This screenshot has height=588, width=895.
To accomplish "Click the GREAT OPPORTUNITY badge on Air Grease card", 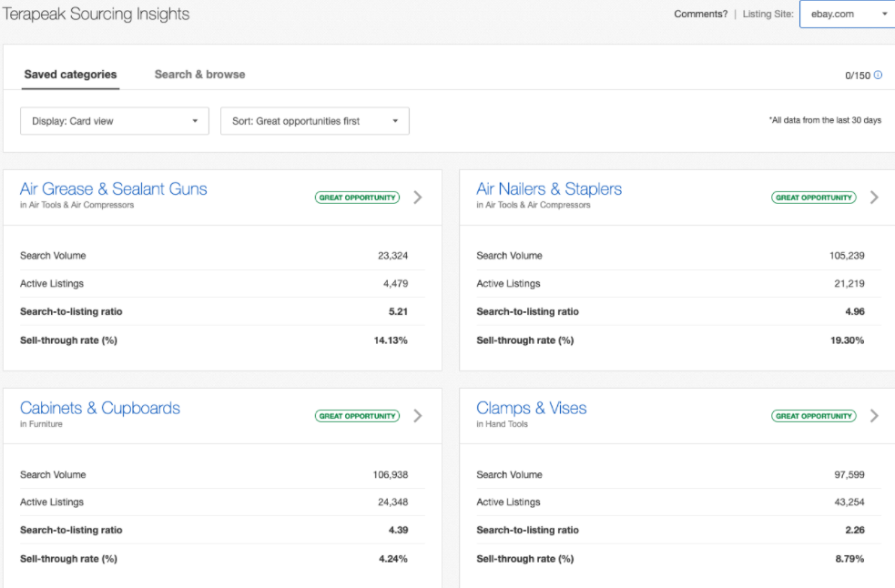I will (x=357, y=197).
